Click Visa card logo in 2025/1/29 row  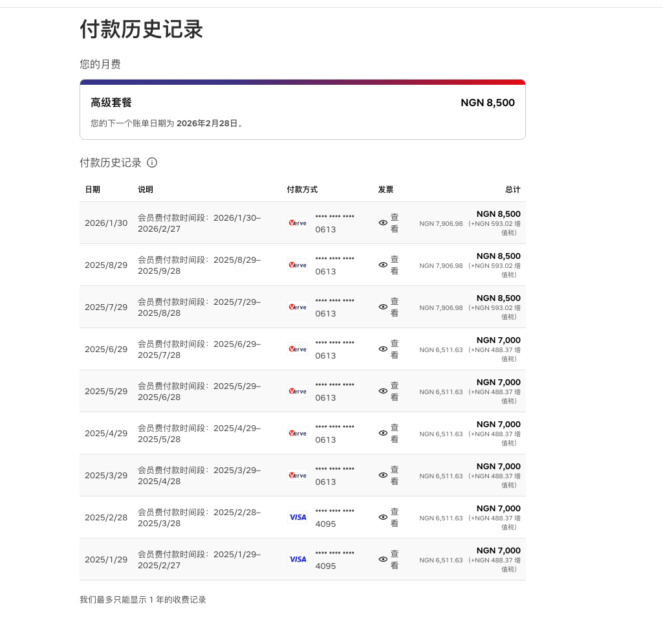coord(298,559)
